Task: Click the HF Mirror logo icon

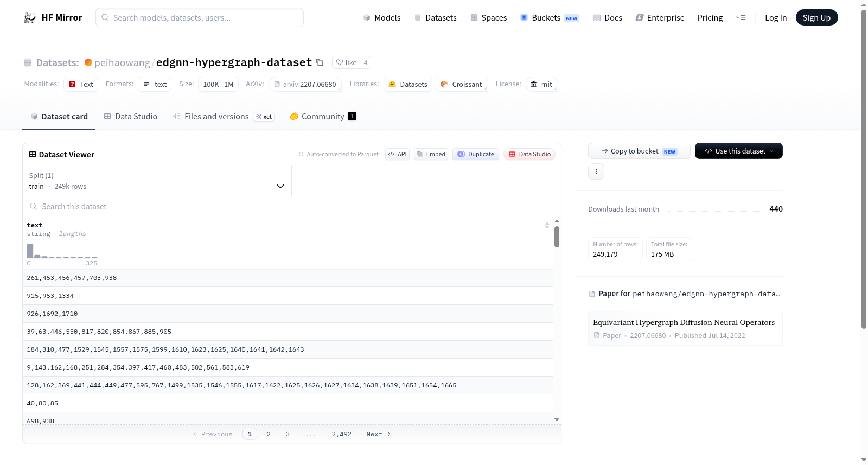Action: point(30,17)
